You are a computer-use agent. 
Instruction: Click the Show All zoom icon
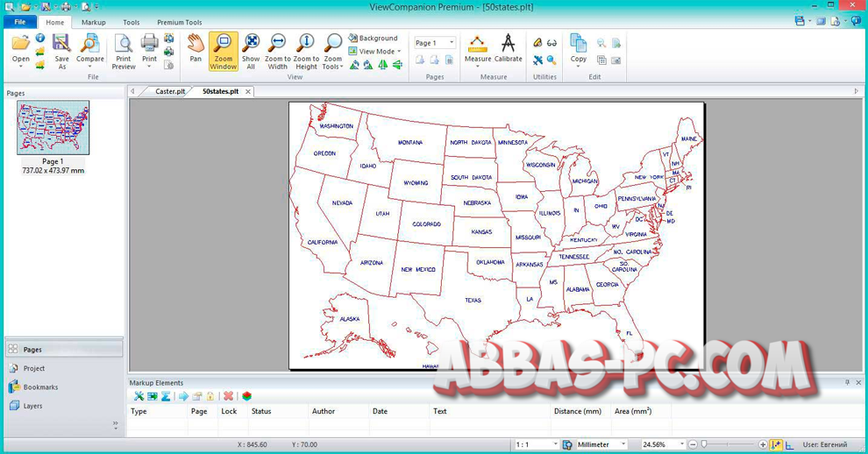(x=251, y=52)
